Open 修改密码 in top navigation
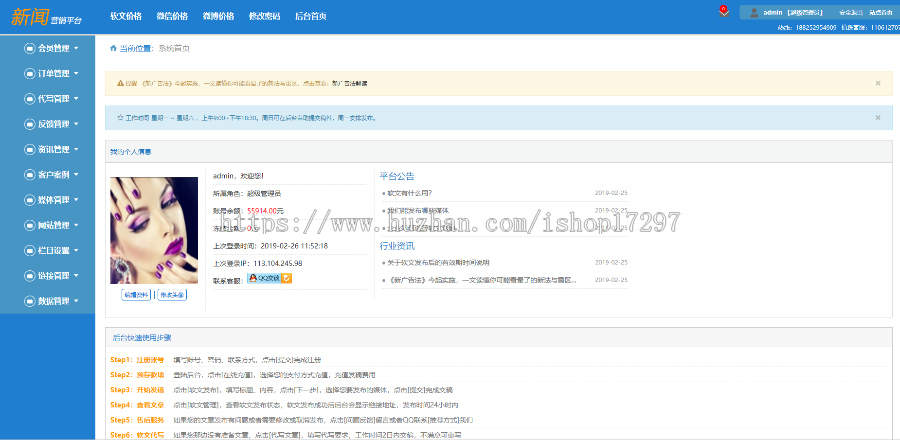The width and height of the screenshot is (900, 440). click(265, 16)
